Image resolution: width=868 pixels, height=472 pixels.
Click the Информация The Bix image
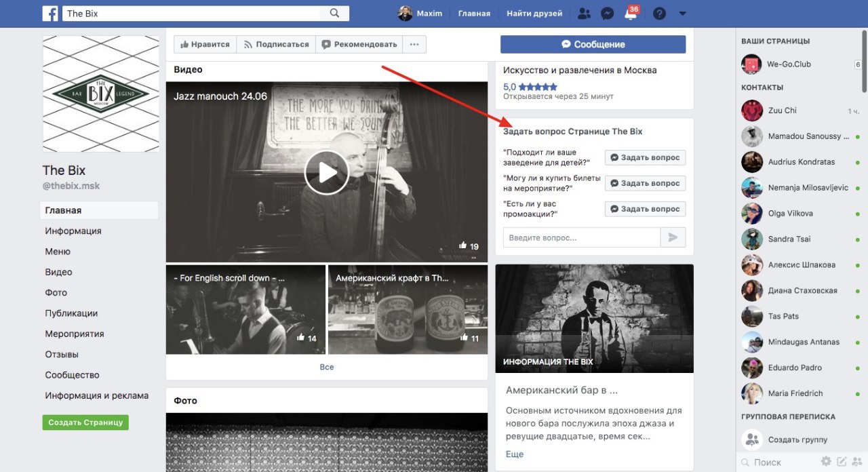pyautogui.click(x=595, y=319)
